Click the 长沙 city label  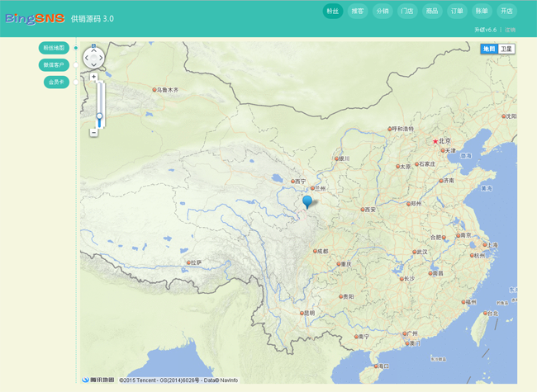pyautogui.click(x=409, y=278)
